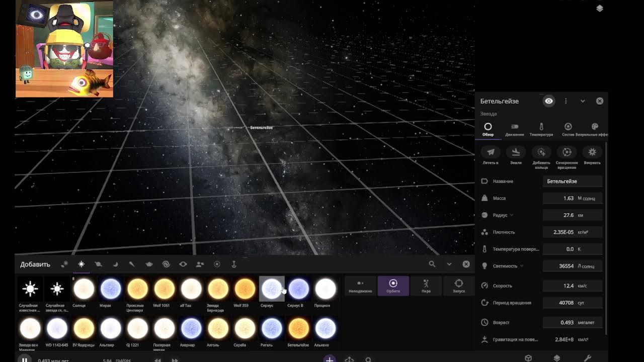Pick the Альхена star thumbnail
The image size is (644, 362).
point(325,329)
